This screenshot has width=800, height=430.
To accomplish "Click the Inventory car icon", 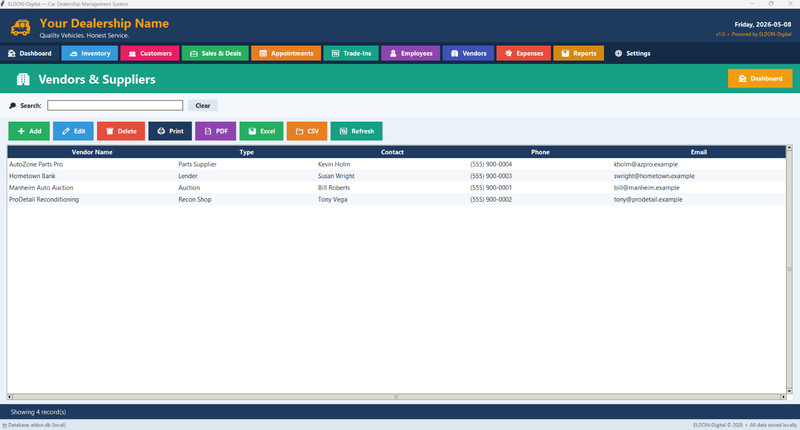I will click(x=73, y=54).
